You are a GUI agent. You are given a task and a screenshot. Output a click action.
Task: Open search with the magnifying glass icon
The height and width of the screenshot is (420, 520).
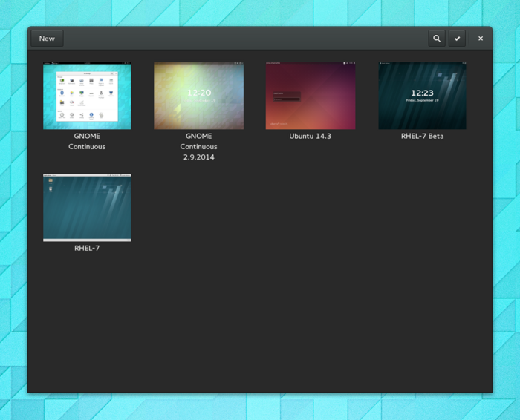[x=437, y=39]
